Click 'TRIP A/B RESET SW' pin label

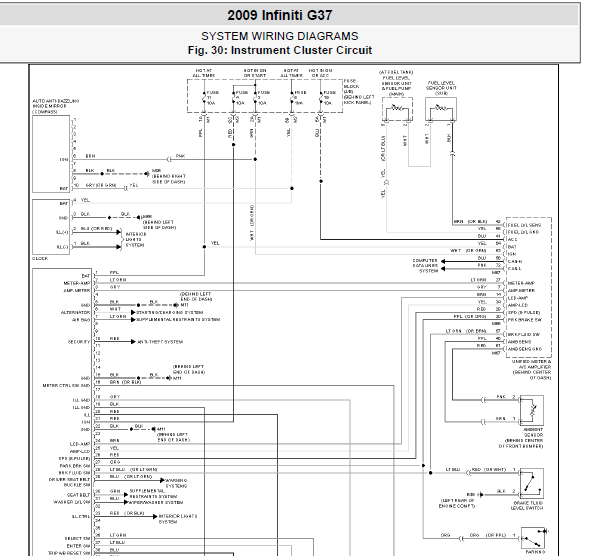point(69,553)
